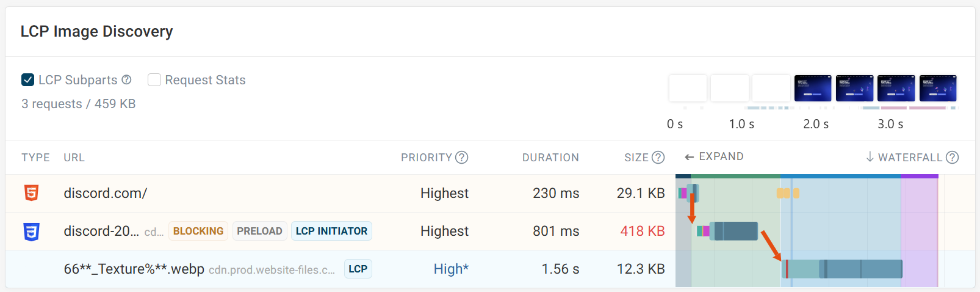Open the Texture webp request URL
Screen dimensions: 980x292
click(x=134, y=269)
